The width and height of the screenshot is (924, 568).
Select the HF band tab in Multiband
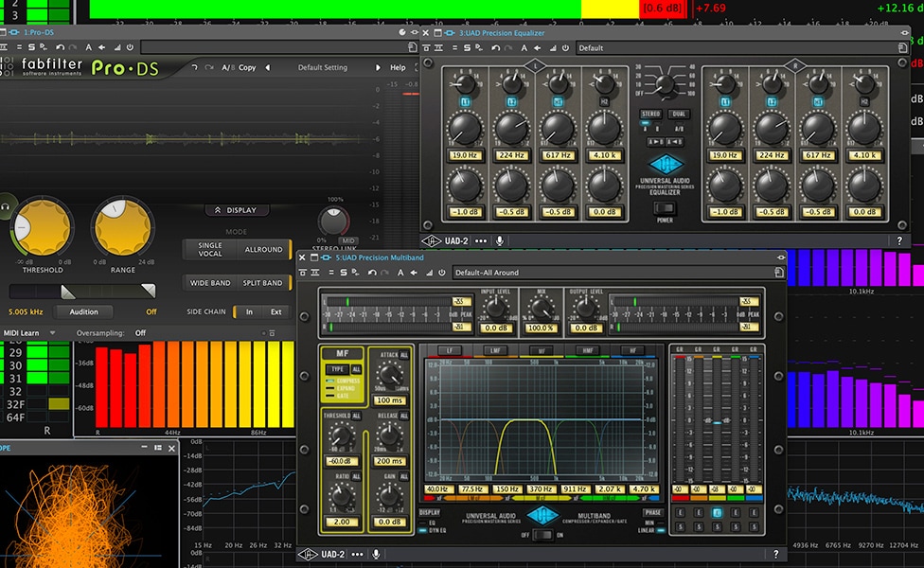[633, 350]
